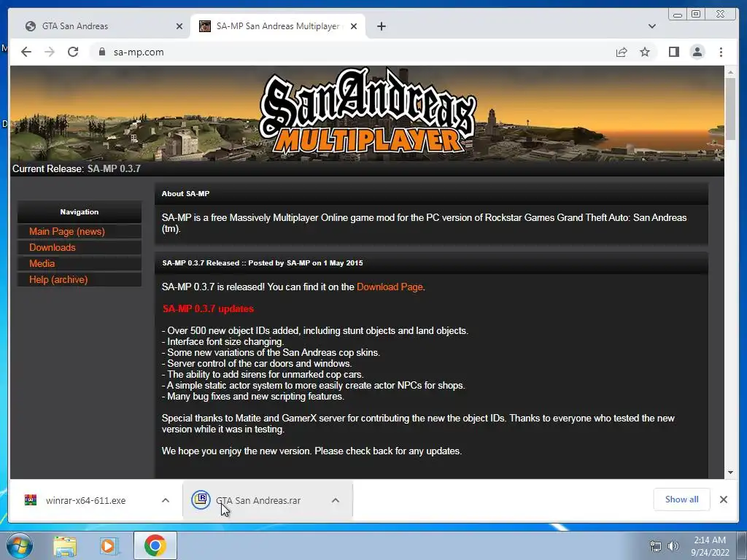Open the Windows Start menu
This screenshot has height=560, width=747.
[x=18, y=545]
